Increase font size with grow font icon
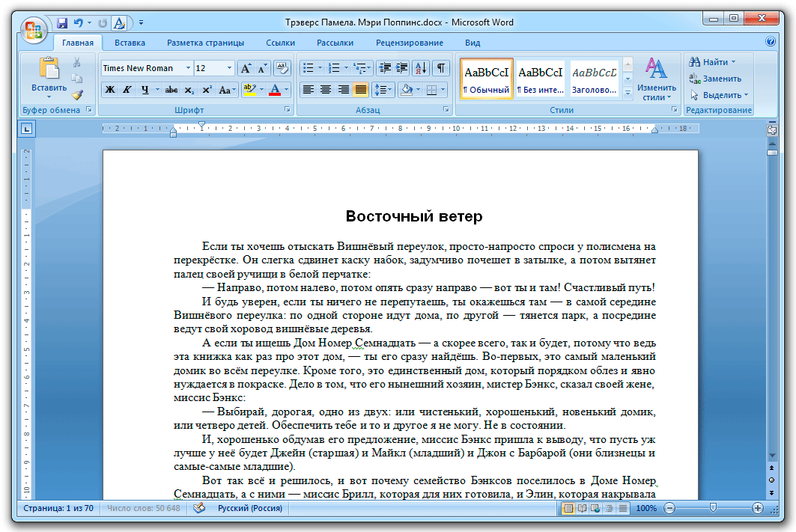 [246, 68]
